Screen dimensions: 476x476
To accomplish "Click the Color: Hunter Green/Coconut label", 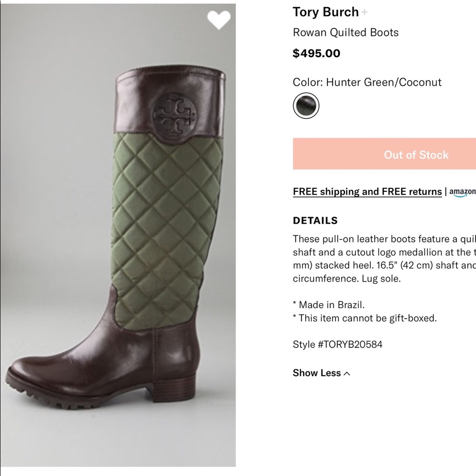I will tap(367, 82).
